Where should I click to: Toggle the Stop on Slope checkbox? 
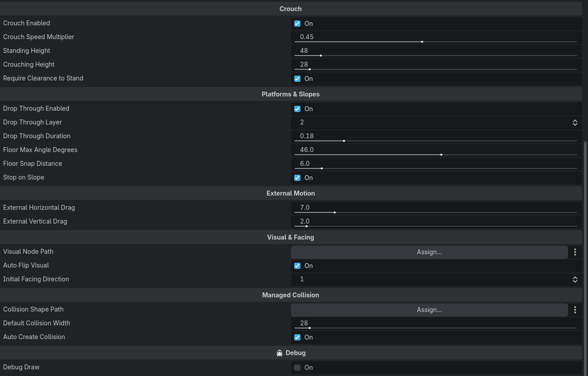pyautogui.click(x=297, y=178)
